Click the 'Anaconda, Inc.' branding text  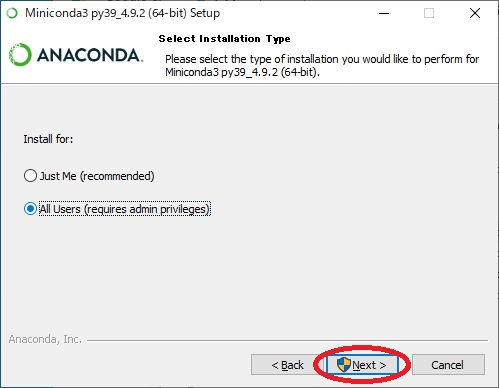[45, 339]
